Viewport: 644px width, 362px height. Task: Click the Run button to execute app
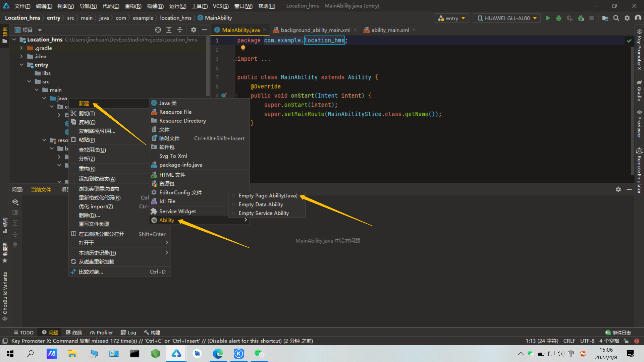(x=548, y=18)
